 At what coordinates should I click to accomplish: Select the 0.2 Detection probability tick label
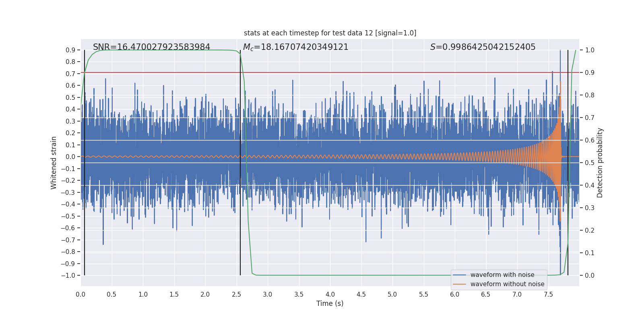[590, 230]
